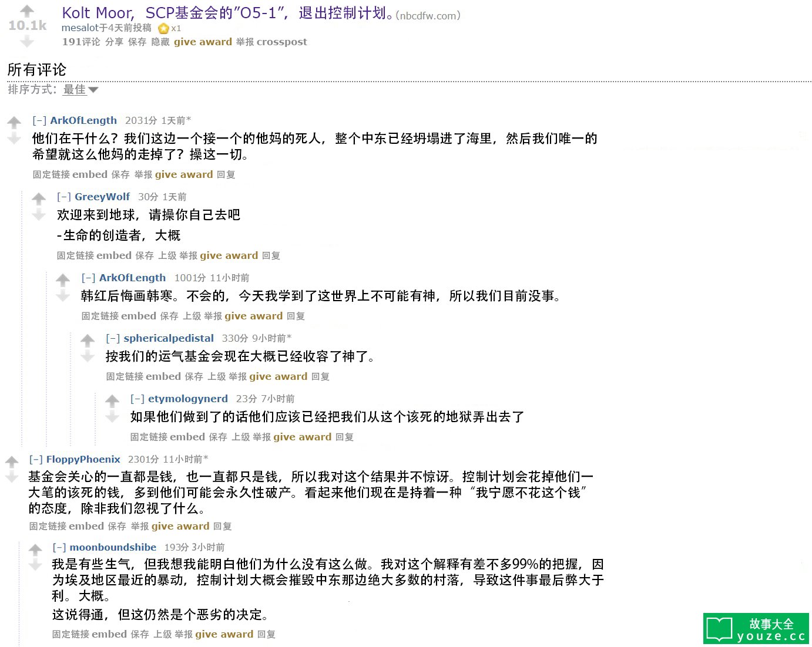Click 固定链接 on etymologynerd's comment

click(149, 437)
